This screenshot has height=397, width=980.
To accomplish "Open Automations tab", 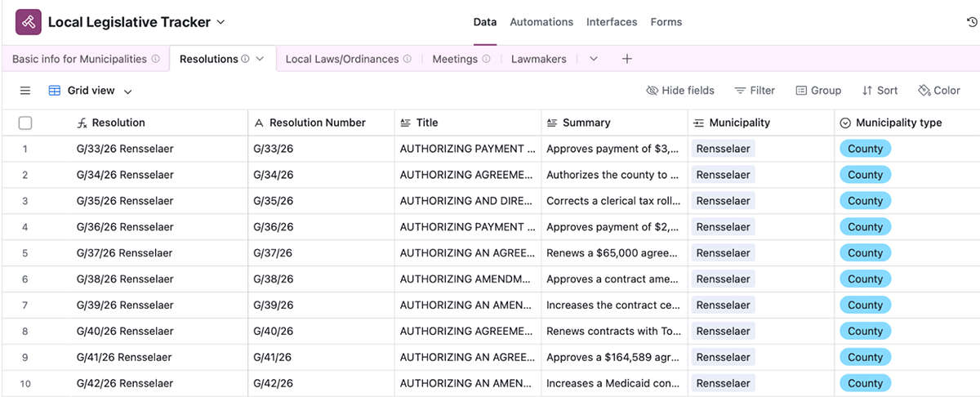I will (541, 22).
